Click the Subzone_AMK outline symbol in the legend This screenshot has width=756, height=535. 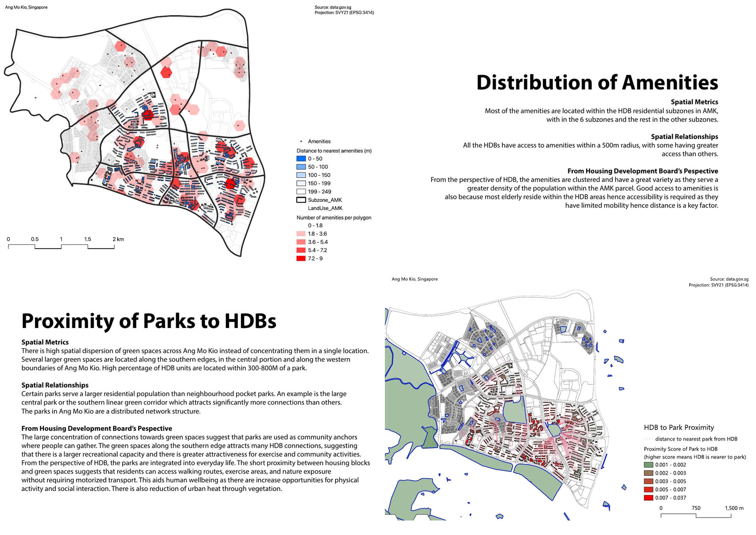301,200
